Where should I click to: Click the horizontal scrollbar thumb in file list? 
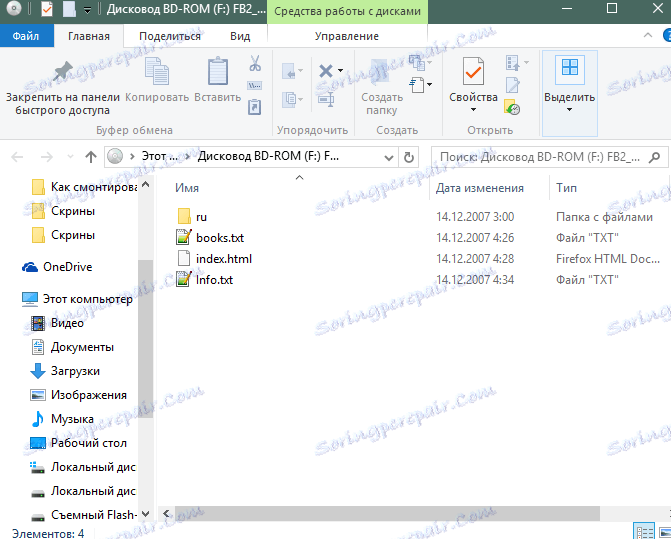(387, 513)
